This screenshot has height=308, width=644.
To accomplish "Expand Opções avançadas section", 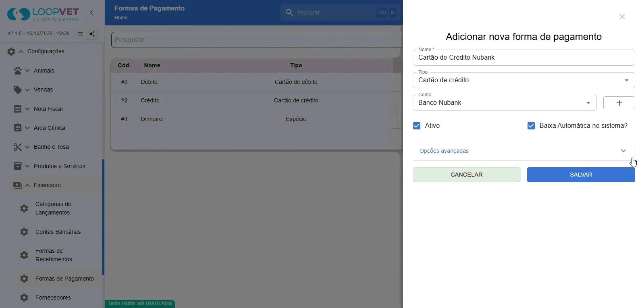I will click(x=524, y=151).
